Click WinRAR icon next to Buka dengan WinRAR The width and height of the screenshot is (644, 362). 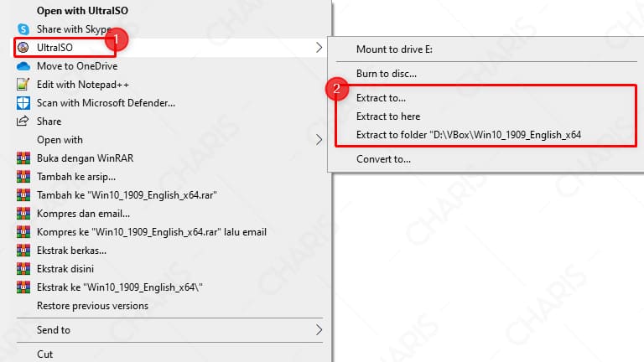click(x=23, y=158)
